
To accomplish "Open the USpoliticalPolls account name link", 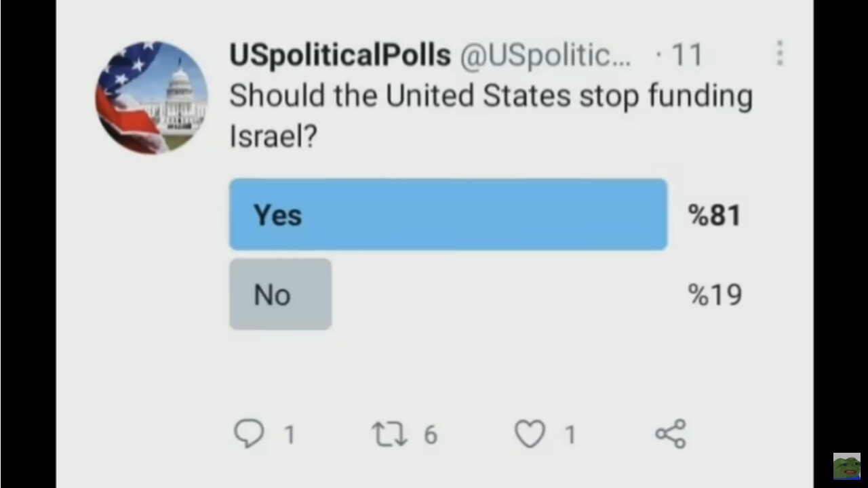I will [x=340, y=55].
